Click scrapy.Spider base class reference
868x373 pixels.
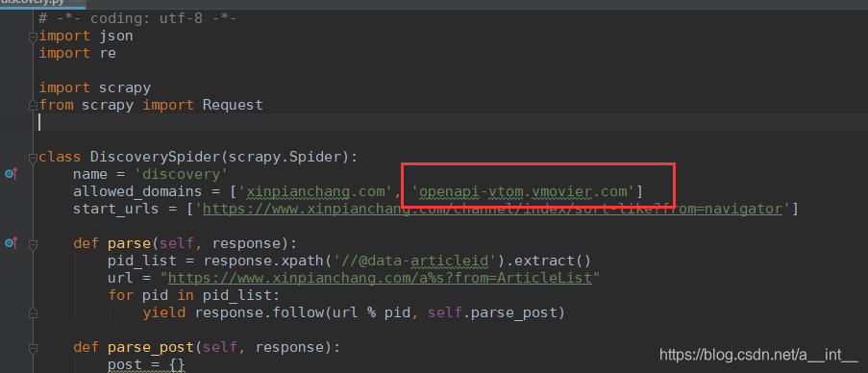pyautogui.click(x=285, y=157)
